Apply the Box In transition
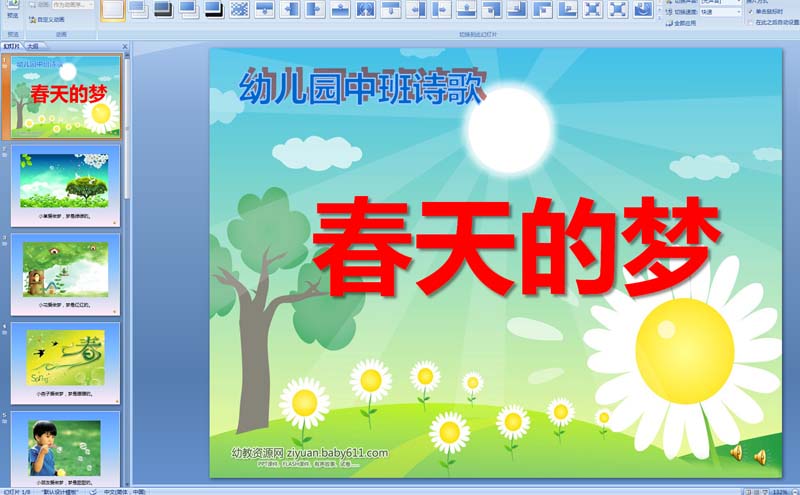 tap(592, 9)
